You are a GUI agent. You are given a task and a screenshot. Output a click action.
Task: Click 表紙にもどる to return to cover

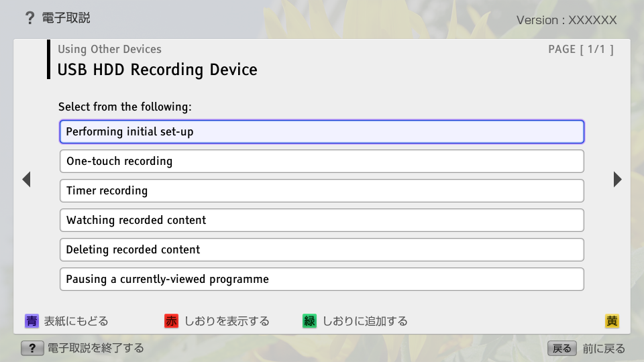(76, 321)
